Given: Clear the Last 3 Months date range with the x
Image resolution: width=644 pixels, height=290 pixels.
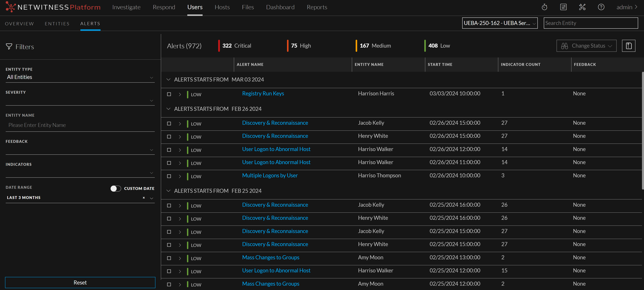Looking at the screenshot, I should 144,198.
